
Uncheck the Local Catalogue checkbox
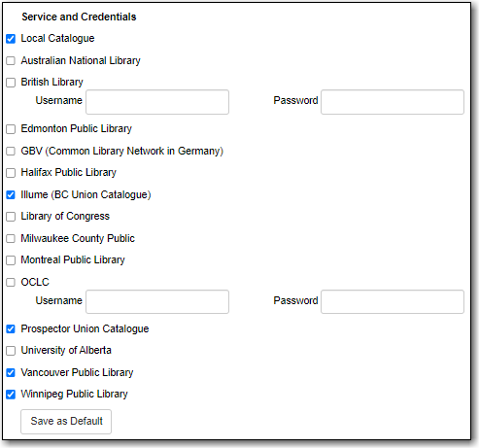point(11,39)
